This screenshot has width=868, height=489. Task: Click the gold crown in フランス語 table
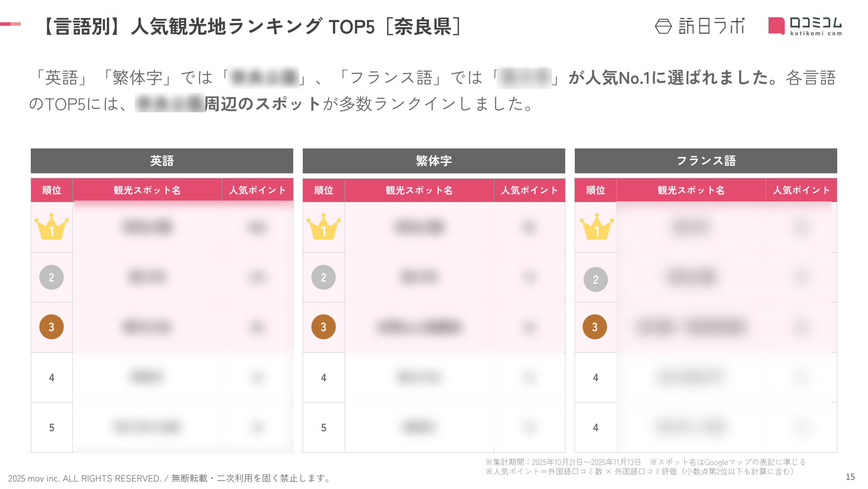596,227
